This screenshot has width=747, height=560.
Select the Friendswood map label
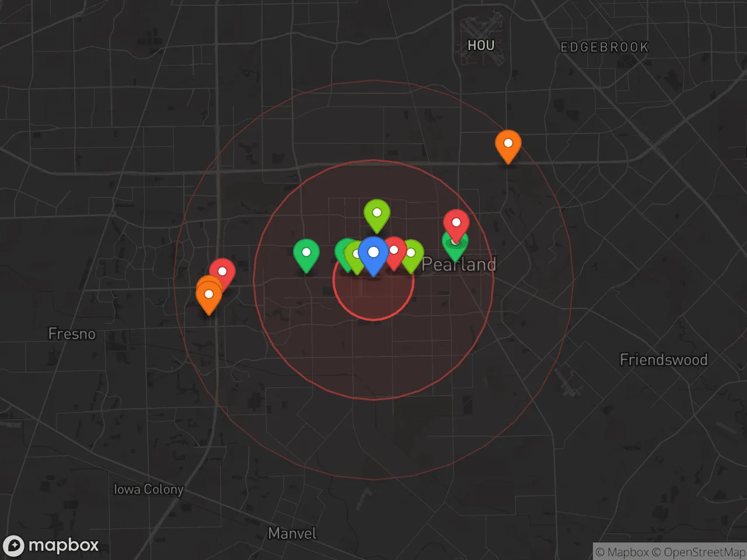664,359
